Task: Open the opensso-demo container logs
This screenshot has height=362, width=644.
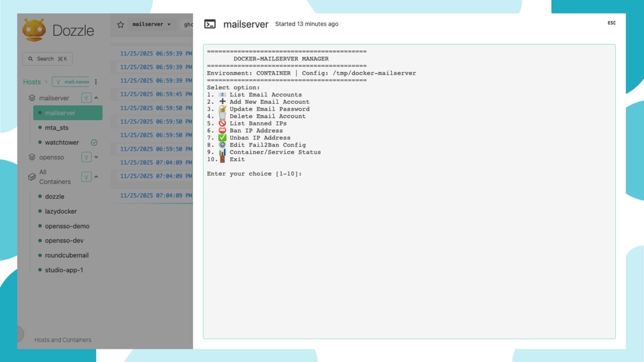Action: 67,226
